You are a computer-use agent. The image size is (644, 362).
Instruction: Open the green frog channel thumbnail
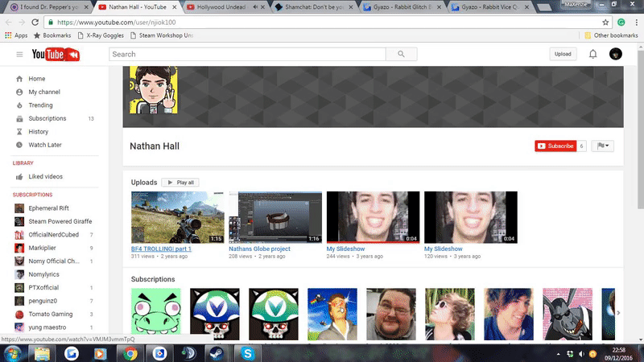click(x=155, y=314)
